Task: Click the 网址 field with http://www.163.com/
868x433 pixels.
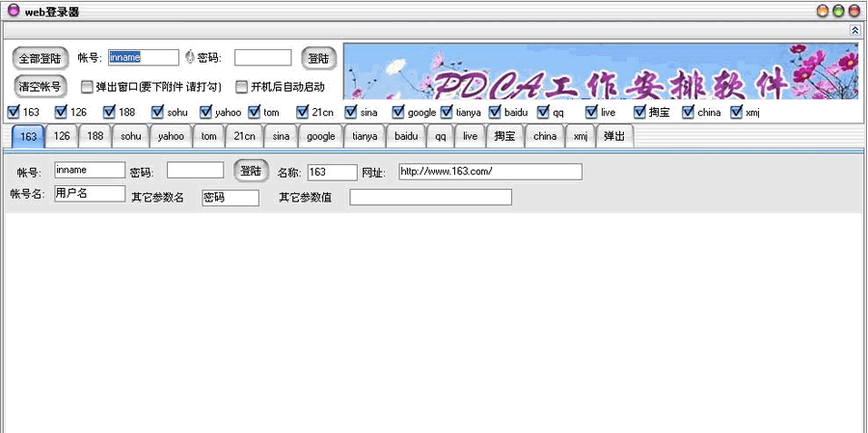Action: (491, 172)
